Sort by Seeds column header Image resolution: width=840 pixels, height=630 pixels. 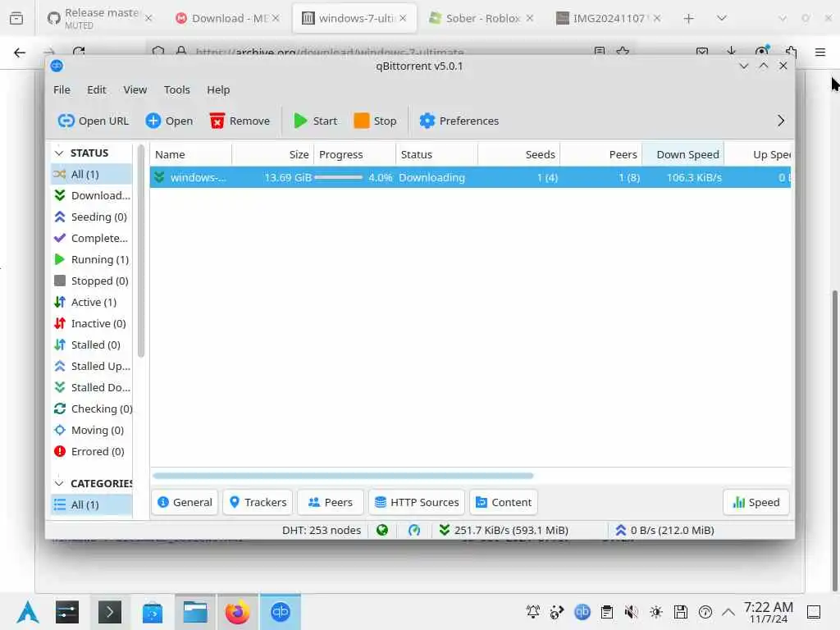(x=518, y=155)
